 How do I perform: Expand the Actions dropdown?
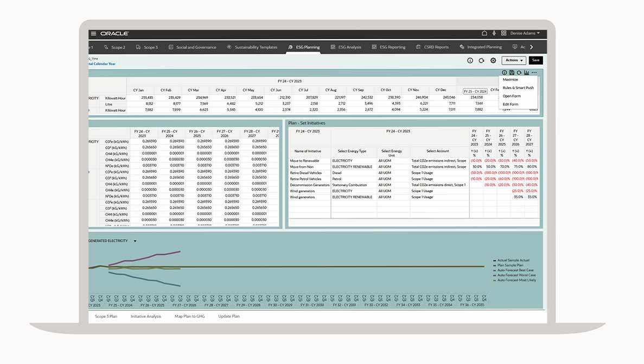pyautogui.click(x=513, y=60)
